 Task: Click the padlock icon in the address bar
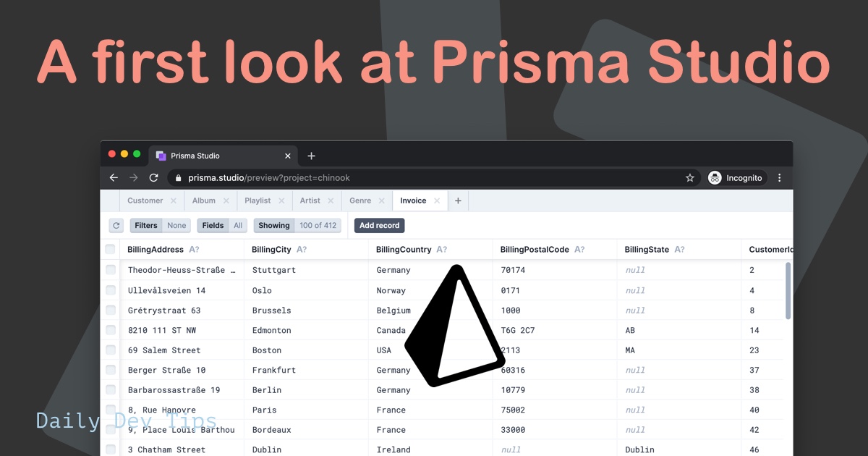pos(178,177)
